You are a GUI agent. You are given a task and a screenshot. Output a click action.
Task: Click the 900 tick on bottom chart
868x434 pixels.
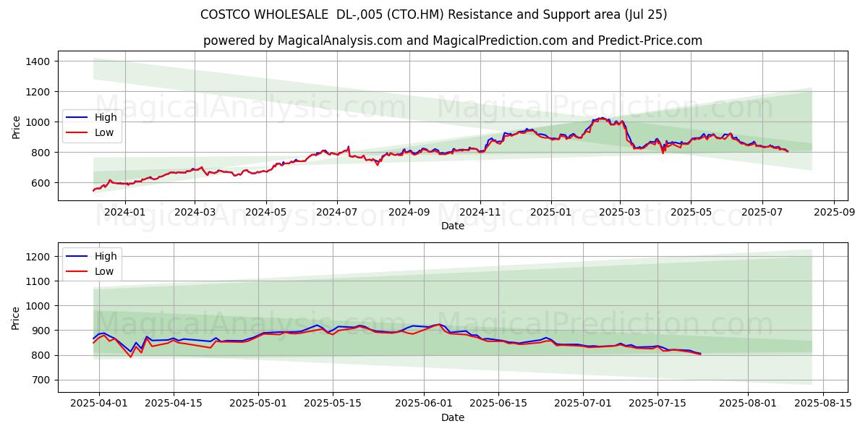pos(41,331)
